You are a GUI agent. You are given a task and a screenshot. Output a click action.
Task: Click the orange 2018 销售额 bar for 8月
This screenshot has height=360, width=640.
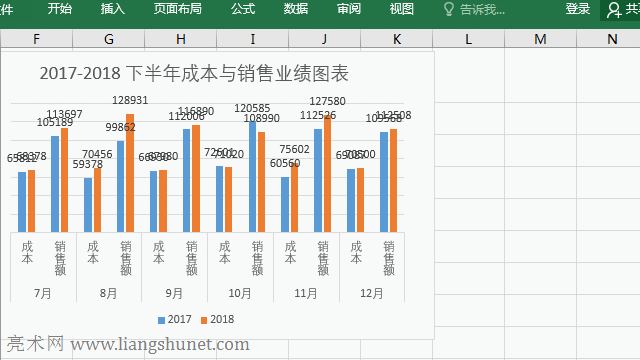click(130, 173)
